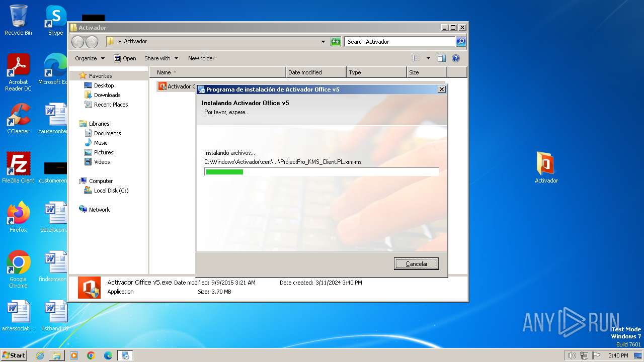Sort by Date modified column

(x=316, y=72)
